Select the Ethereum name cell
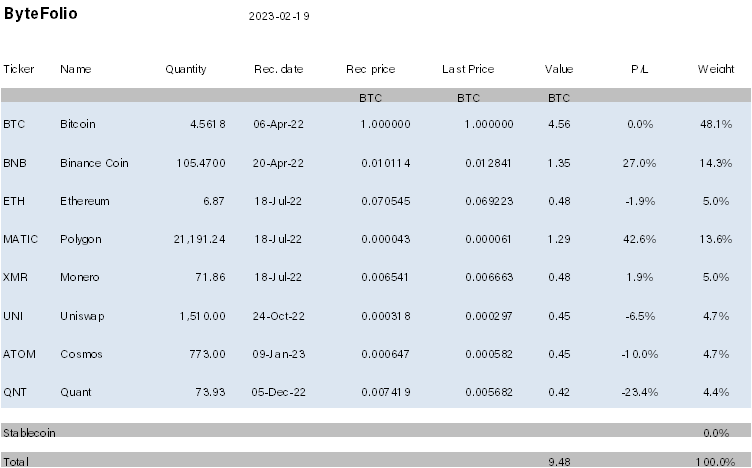Image resolution: width=752 pixels, height=468 pixels. [x=85, y=201]
